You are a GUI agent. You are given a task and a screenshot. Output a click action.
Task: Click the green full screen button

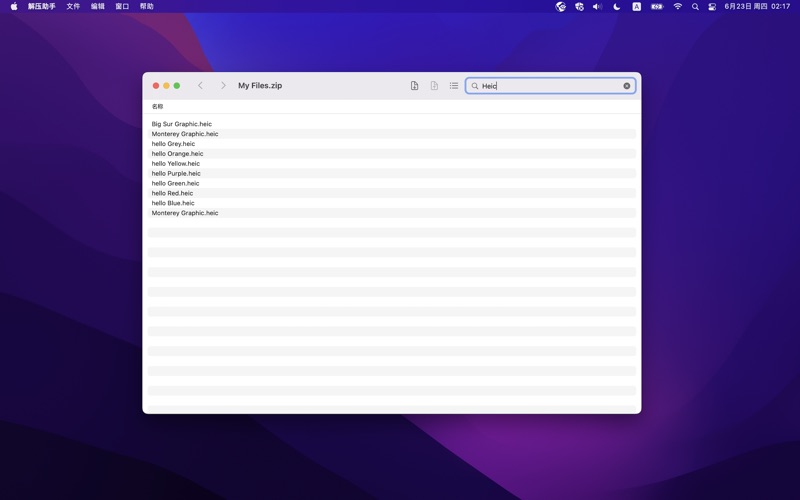177,86
